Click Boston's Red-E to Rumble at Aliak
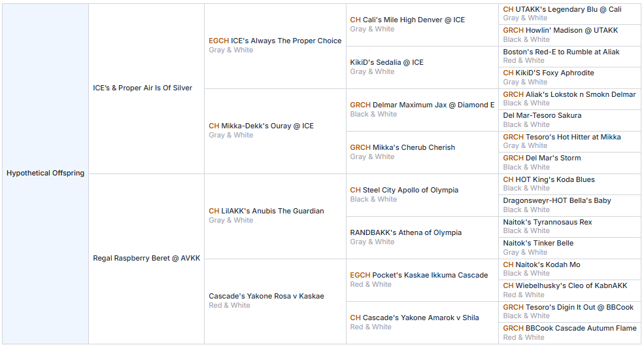The image size is (644, 347). click(561, 52)
